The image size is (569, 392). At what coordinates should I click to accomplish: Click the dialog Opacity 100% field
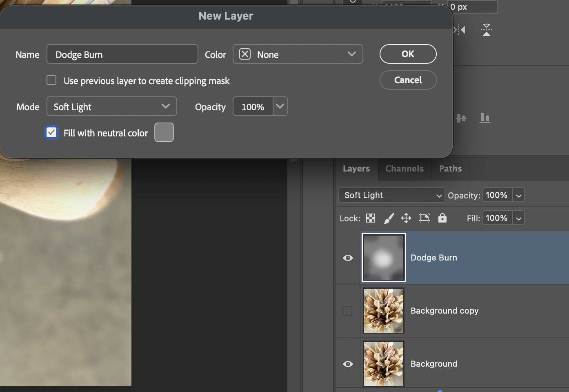point(253,106)
